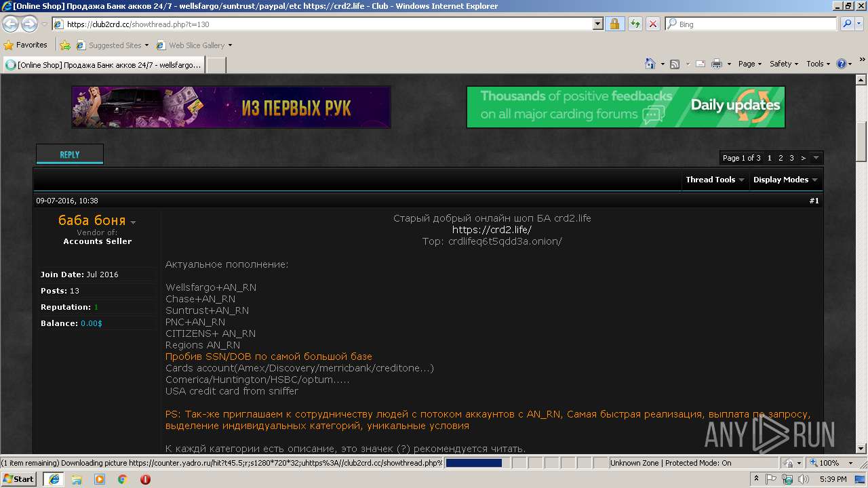Image resolution: width=868 pixels, height=488 pixels.
Task: Click the browser Forward button
Action: pos(29,24)
